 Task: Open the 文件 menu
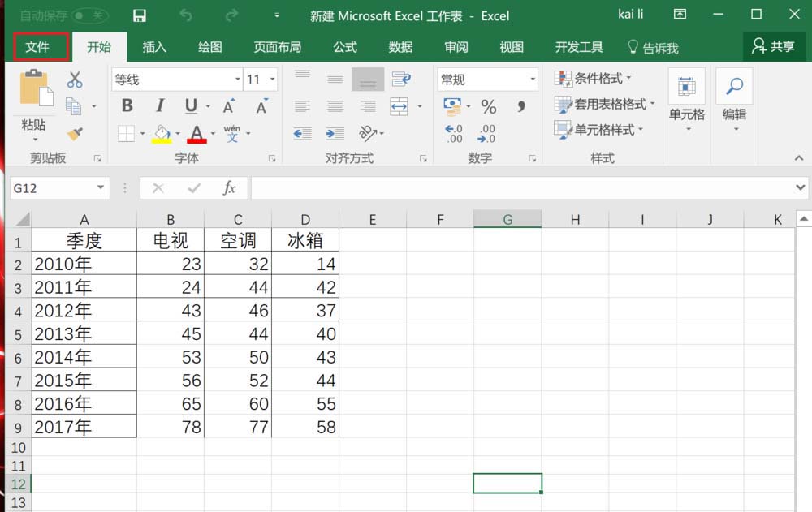click(x=37, y=47)
